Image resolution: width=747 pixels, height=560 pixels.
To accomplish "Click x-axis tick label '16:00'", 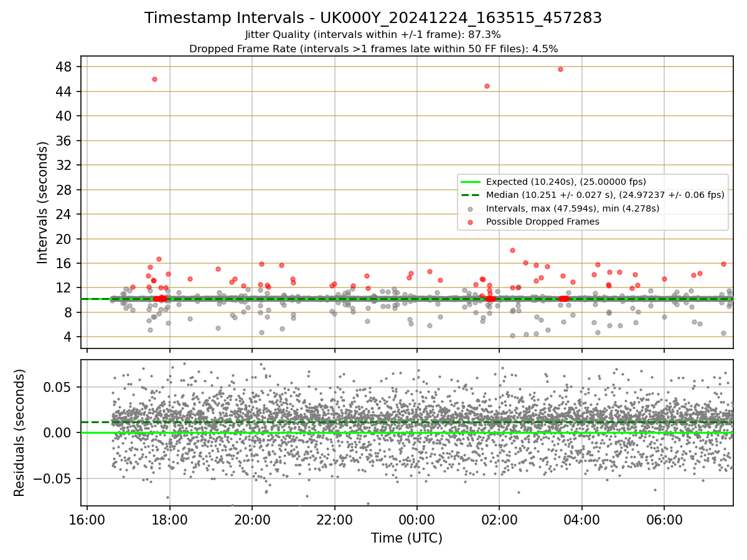I will [x=87, y=520].
